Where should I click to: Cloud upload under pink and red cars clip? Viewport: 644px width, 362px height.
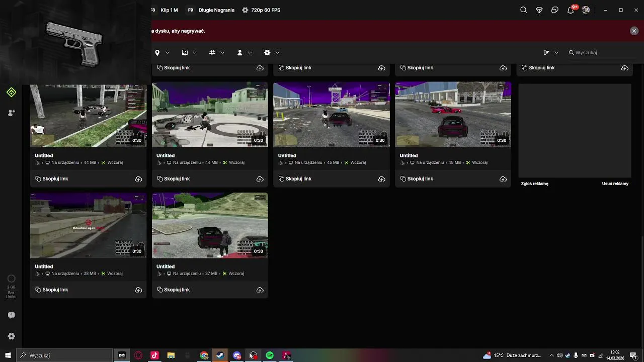(x=503, y=178)
